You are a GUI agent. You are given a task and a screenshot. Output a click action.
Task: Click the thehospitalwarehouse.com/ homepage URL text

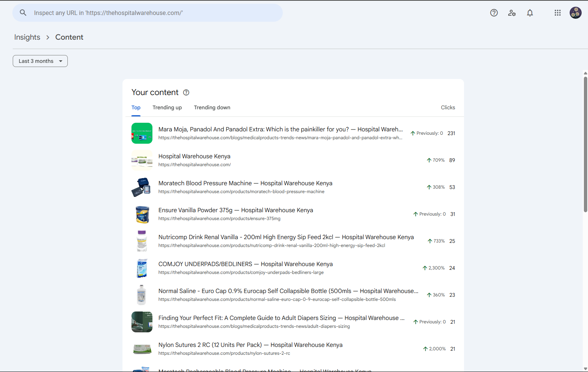click(x=194, y=165)
